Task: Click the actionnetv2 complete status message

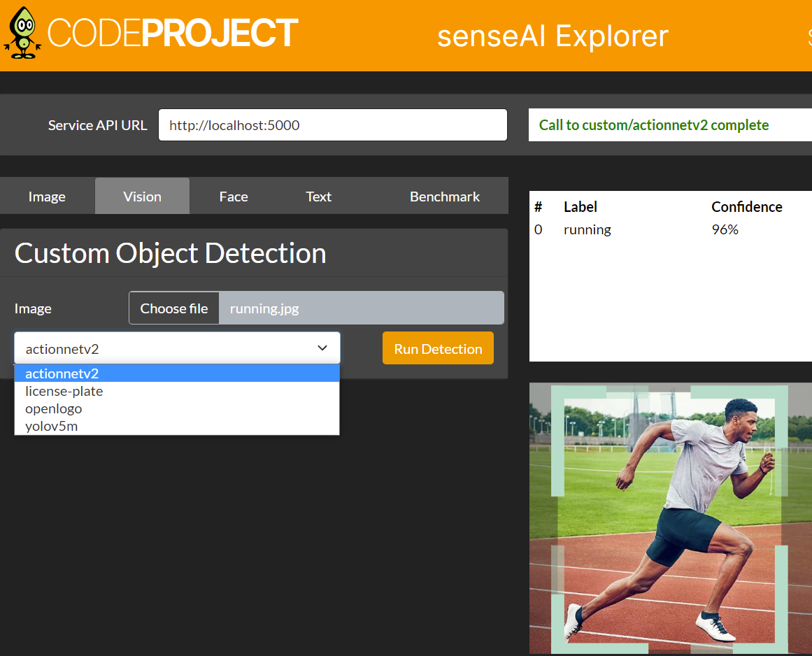Action: (x=653, y=125)
